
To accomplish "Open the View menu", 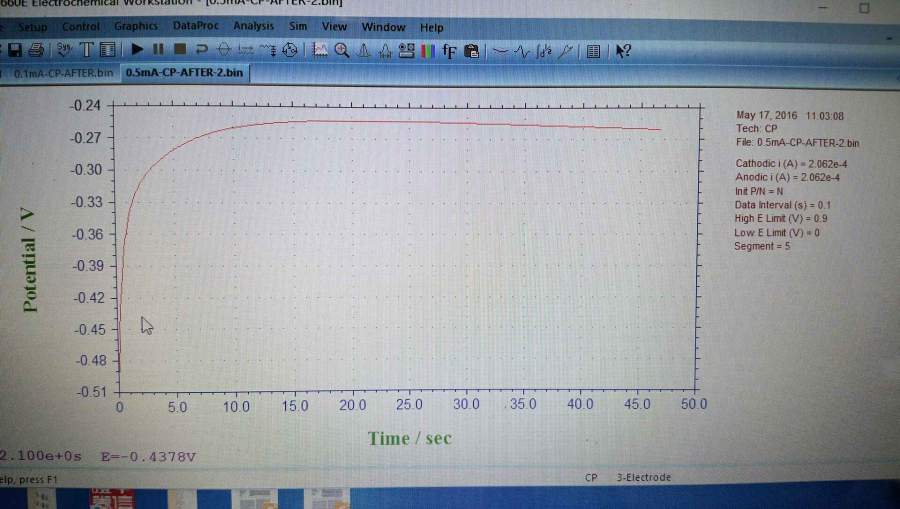I will pyautogui.click(x=334, y=26).
